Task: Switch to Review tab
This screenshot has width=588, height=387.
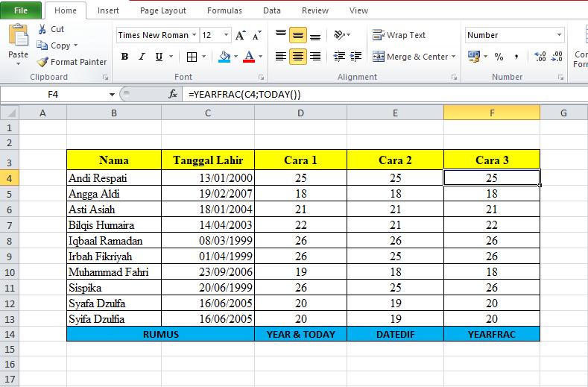Action: (x=315, y=10)
